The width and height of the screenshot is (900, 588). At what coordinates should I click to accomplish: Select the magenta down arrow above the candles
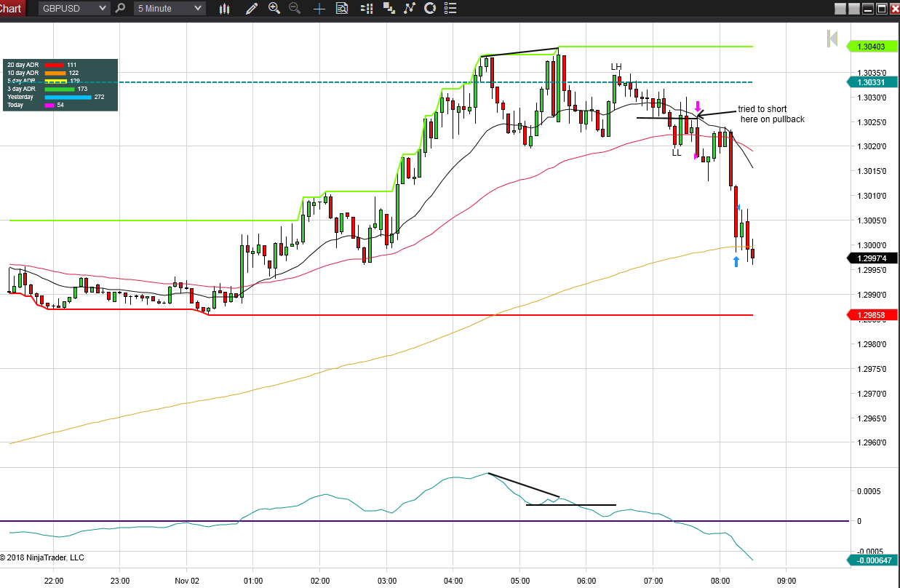[x=698, y=106]
